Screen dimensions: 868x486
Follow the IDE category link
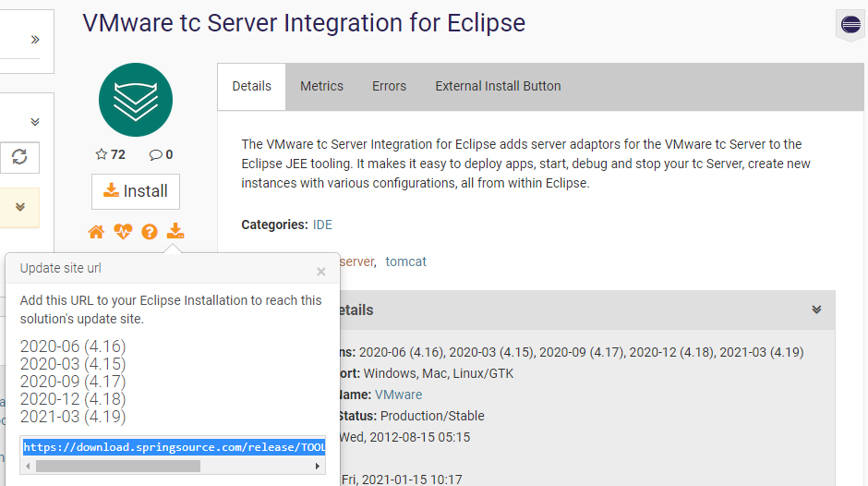click(322, 225)
